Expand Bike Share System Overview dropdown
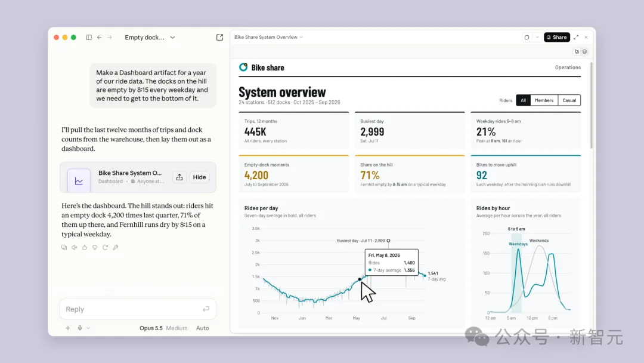Screen dimensions: 644x363 (268, 37)
